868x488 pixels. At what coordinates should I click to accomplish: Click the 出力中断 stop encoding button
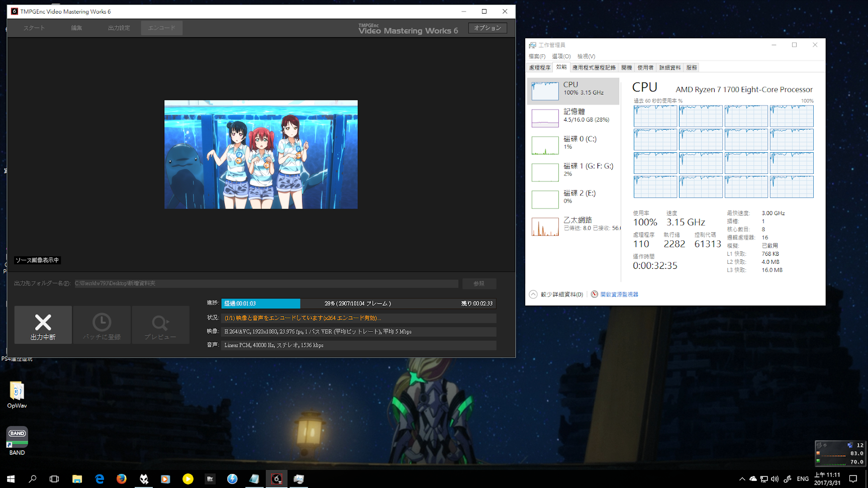pos(43,325)
